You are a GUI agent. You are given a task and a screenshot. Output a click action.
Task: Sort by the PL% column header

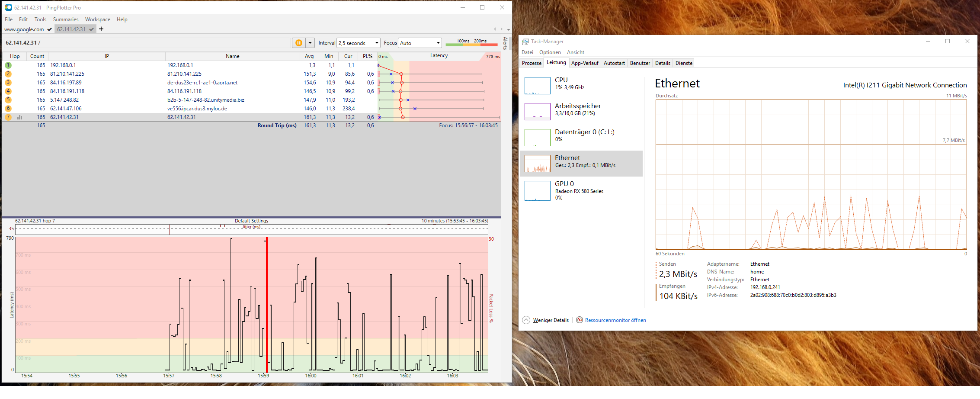[x=368, y=56]
